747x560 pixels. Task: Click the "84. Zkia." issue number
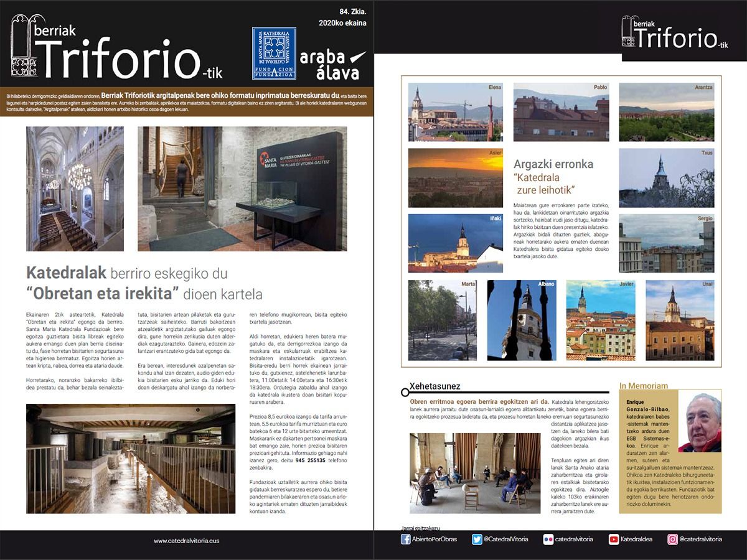pos(353,11)
